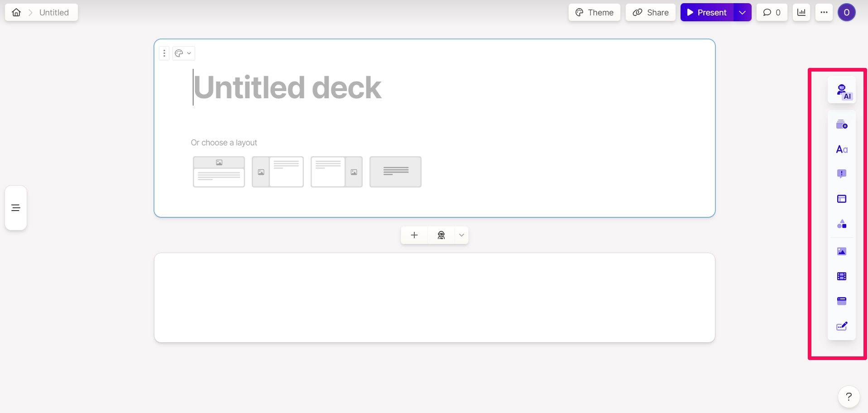View deck analytics via the chart icon
Image resolution: width=868 pixels, height=413 pixels.
pyautogui.click(x=801, y=12)
